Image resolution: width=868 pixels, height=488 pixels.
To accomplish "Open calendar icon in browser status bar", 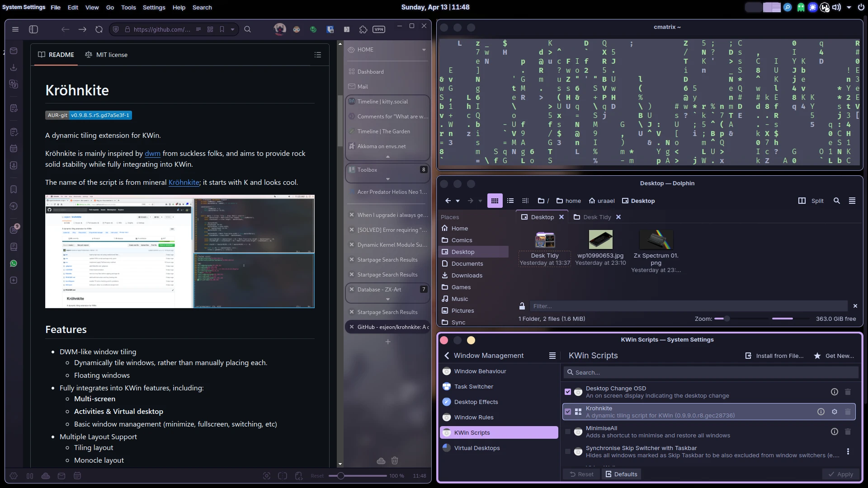I will pyautogui.click(x=77, y=476).
